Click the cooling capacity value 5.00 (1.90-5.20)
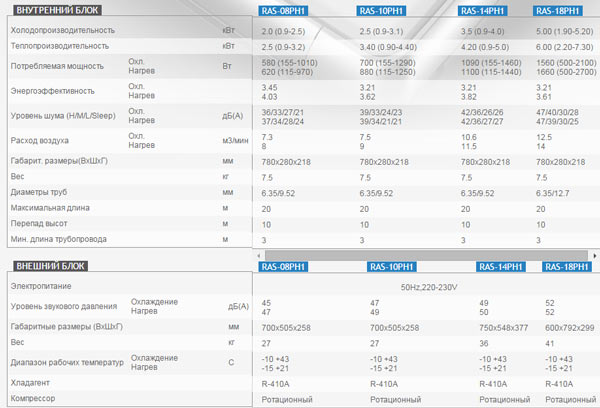600x408 pixels. pos(565,31)
